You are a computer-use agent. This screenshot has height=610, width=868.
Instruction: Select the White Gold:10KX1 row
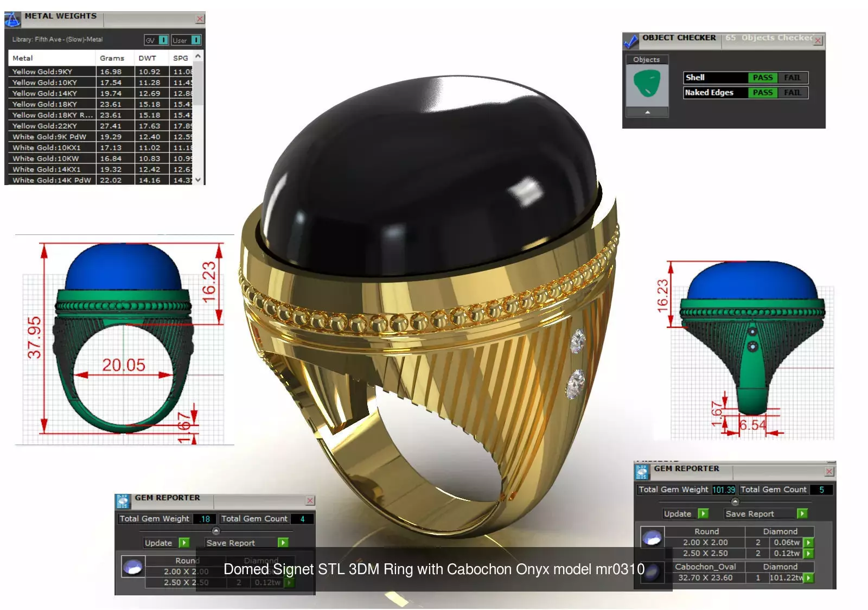tap(101, 148)
